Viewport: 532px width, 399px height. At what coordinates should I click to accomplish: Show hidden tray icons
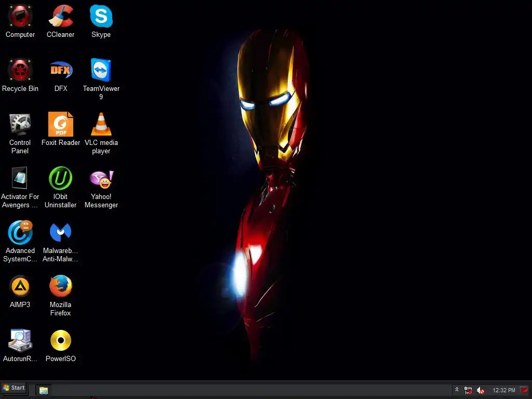(457, 390)
